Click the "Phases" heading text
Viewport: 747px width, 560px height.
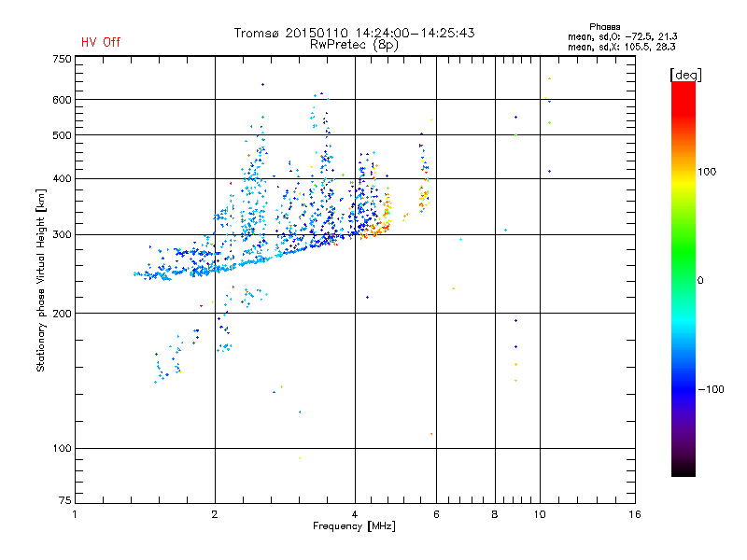coord(604,27)
